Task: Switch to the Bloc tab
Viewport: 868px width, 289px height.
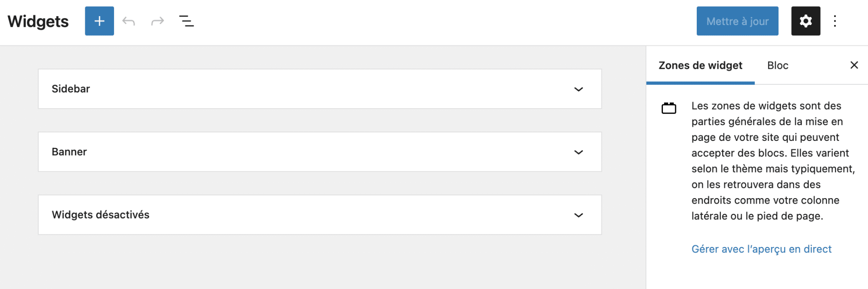Action: pyautogui.click(x=777, y=65)
